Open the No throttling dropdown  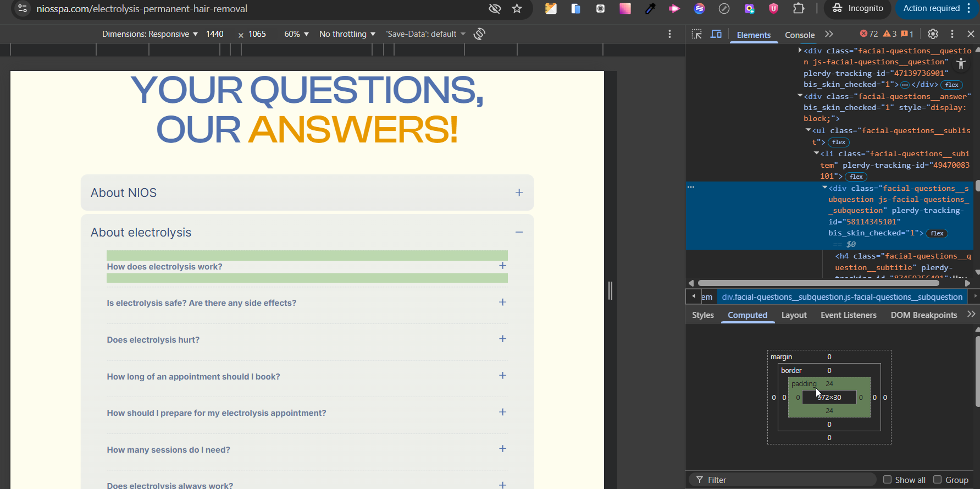(347, 34)
